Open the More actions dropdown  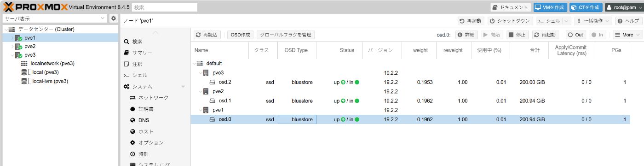(x=628, y=35)
